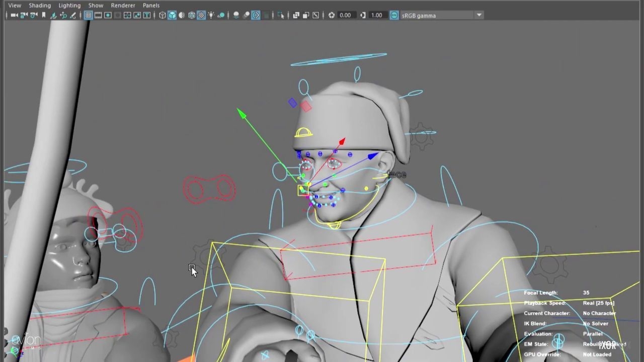Click the Focal Length value 35
644x362 pixels.
click(586, 293)
